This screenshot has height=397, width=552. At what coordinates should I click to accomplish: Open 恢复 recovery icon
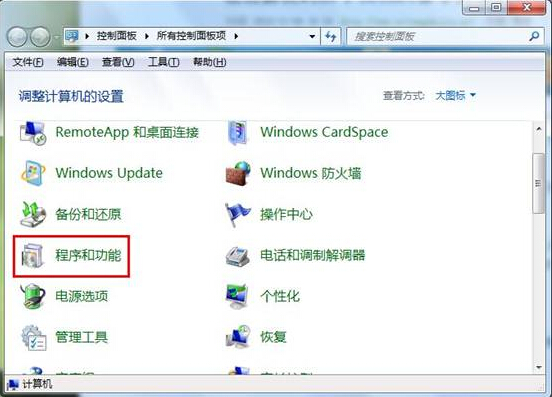coord(238,338)
